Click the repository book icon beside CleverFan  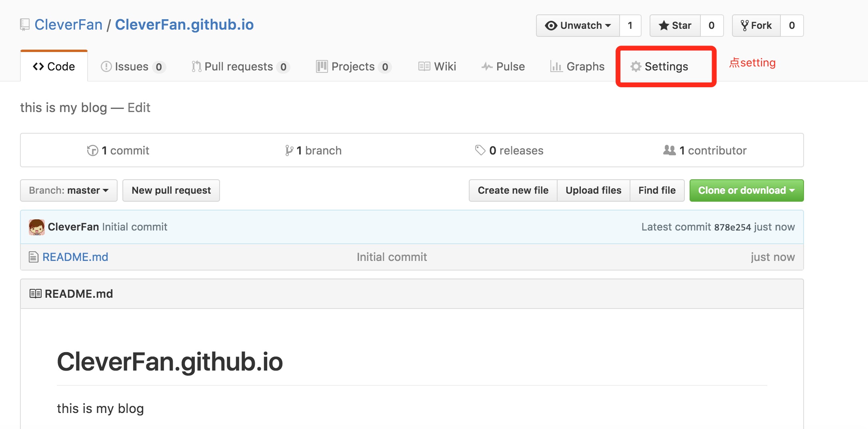tap(25, 25)
